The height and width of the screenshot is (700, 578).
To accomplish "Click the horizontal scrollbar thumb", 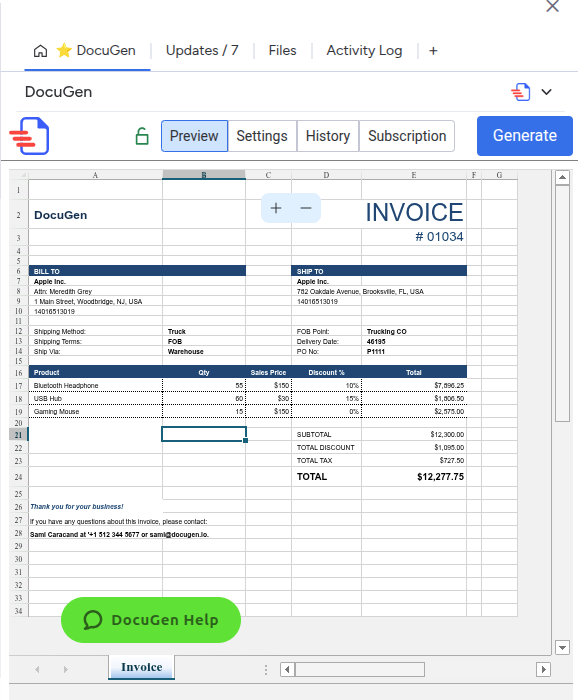I will click(x=360, y=669).
